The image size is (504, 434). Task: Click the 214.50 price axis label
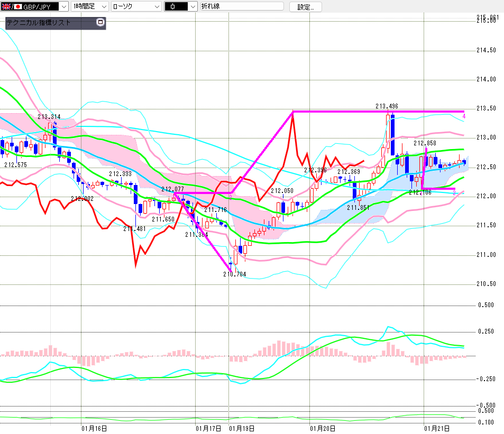pos(486,51)
